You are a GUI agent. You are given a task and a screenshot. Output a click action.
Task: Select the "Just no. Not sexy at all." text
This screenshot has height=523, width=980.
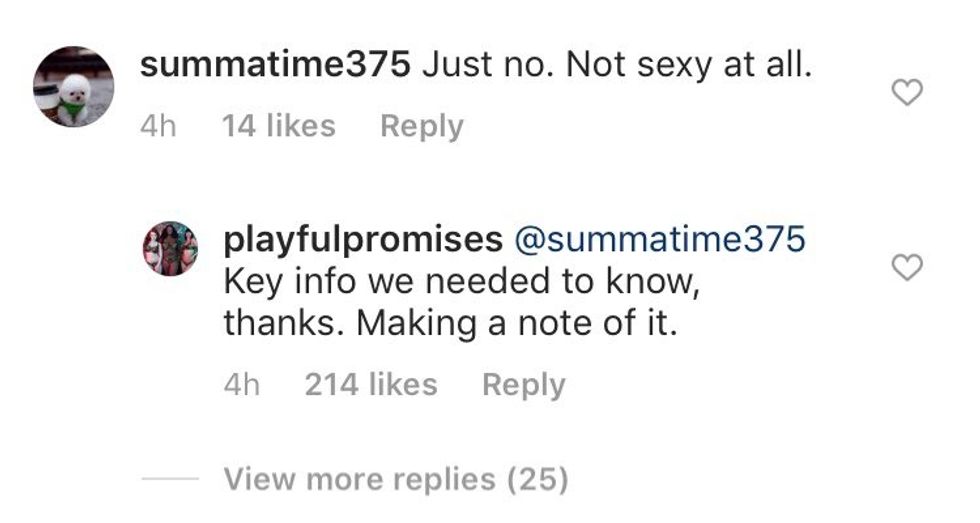(615, 66)
